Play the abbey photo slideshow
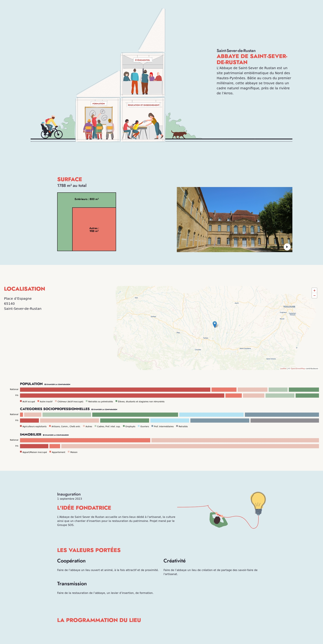 pos(287,247)
